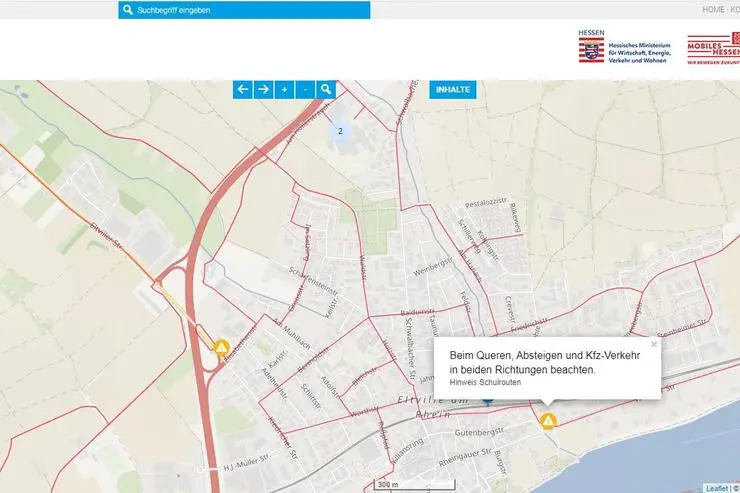Click the magnifier tool in map toolbar
The height and width of the screenshot is (493, 740).
[326, 89]
